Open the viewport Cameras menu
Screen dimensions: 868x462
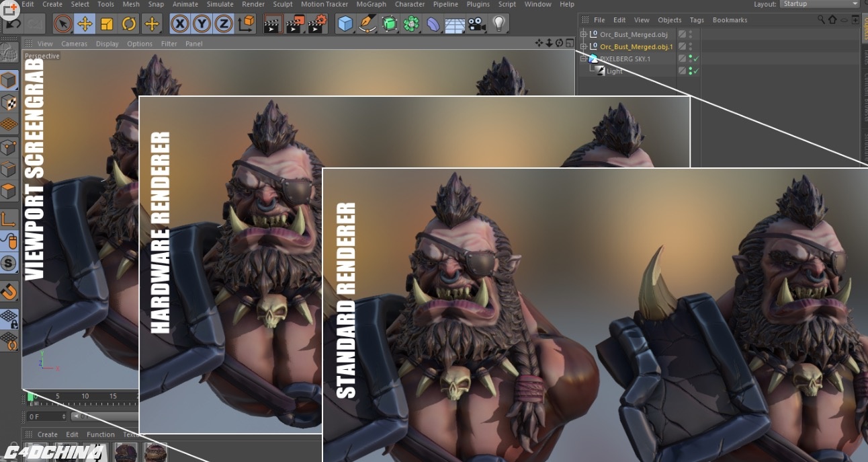tap(75, 44)
